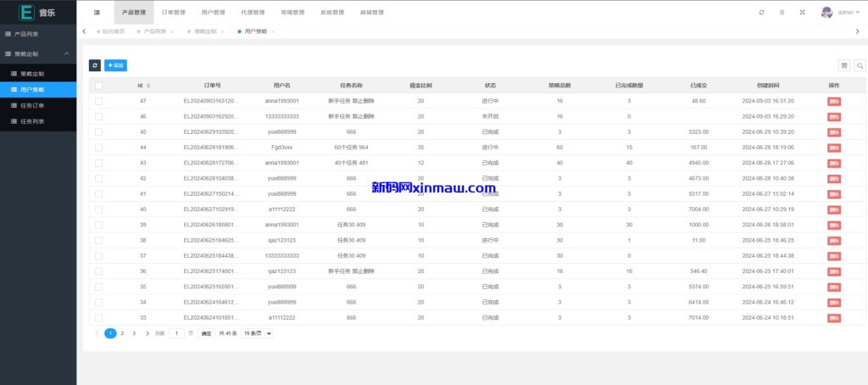Check the select-all checkbox in table header
The height and width of the screenshot is (385, 868).
[98, 86]
